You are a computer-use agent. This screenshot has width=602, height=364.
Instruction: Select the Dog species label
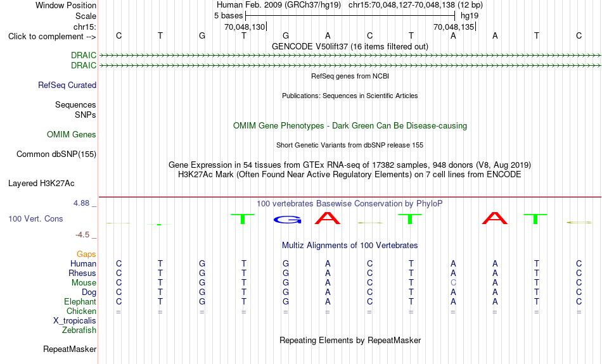[89, 292]
